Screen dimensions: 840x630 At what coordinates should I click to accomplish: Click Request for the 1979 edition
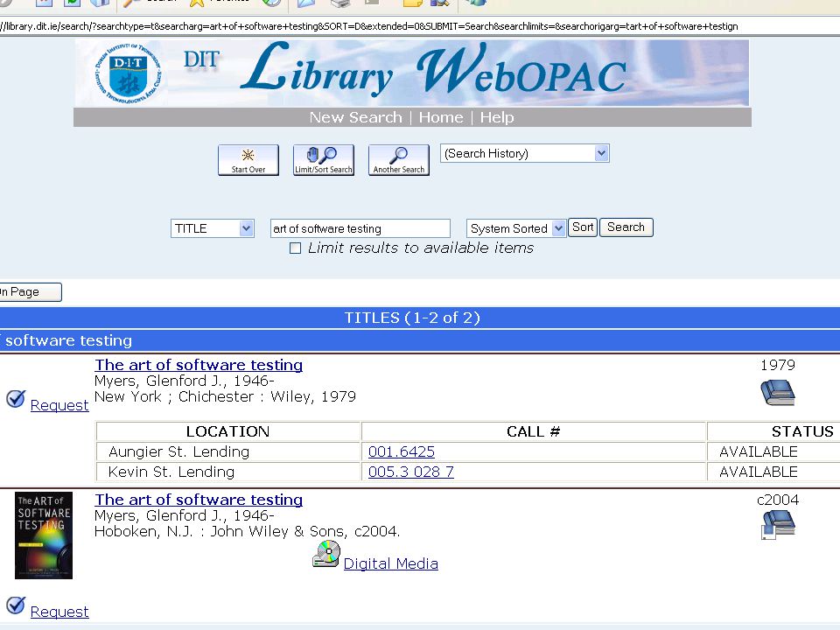59,405
